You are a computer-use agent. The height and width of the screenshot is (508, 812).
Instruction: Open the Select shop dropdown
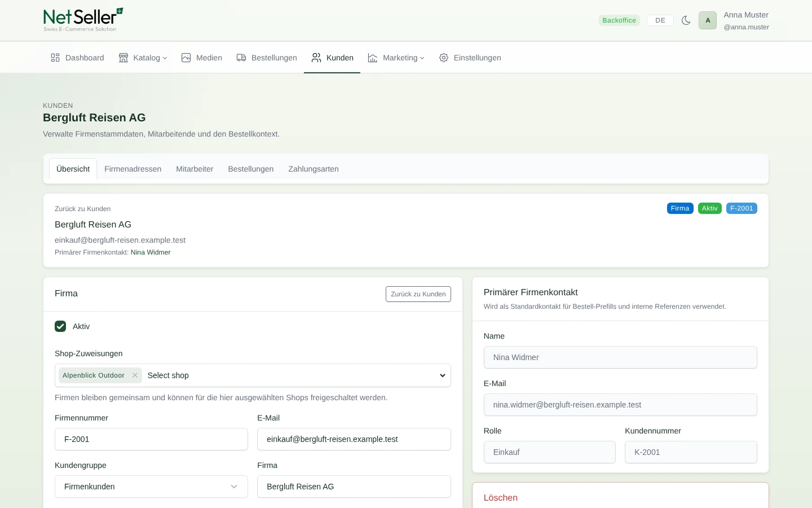pyautogui.click(x=296, y=375)
